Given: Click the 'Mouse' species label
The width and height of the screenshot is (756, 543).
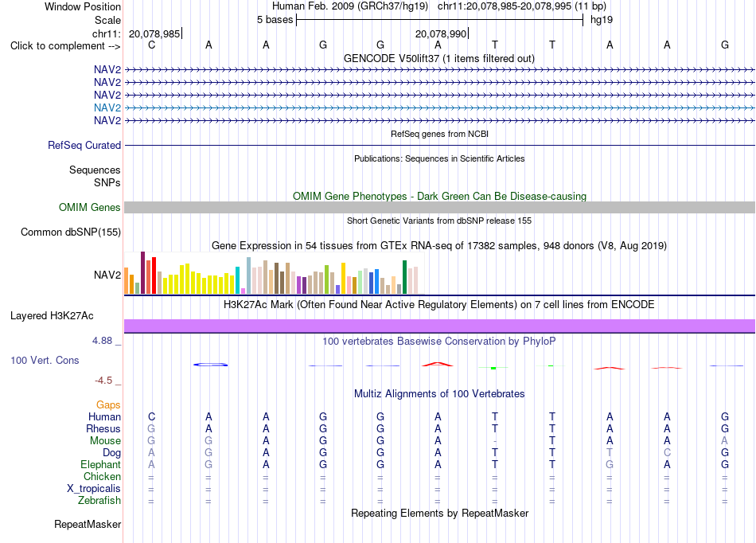Looking at the screenshot, I should 105,441.
